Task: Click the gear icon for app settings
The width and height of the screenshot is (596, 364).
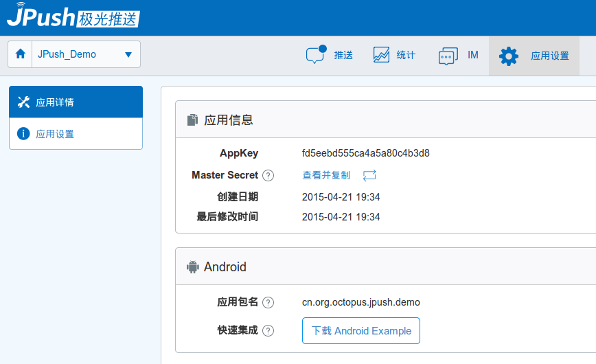Action: click(x=509, y=56)
